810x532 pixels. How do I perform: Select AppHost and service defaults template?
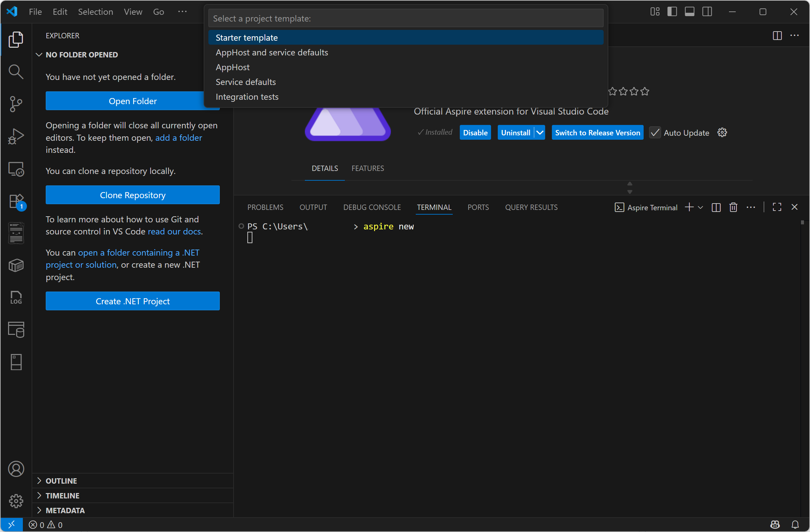[x=272, y=52]
